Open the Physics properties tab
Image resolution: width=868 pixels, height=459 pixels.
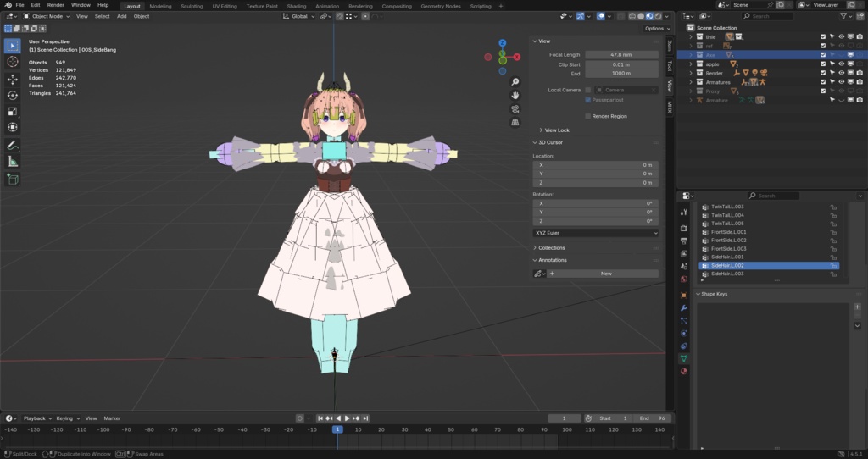pos(684,334)
